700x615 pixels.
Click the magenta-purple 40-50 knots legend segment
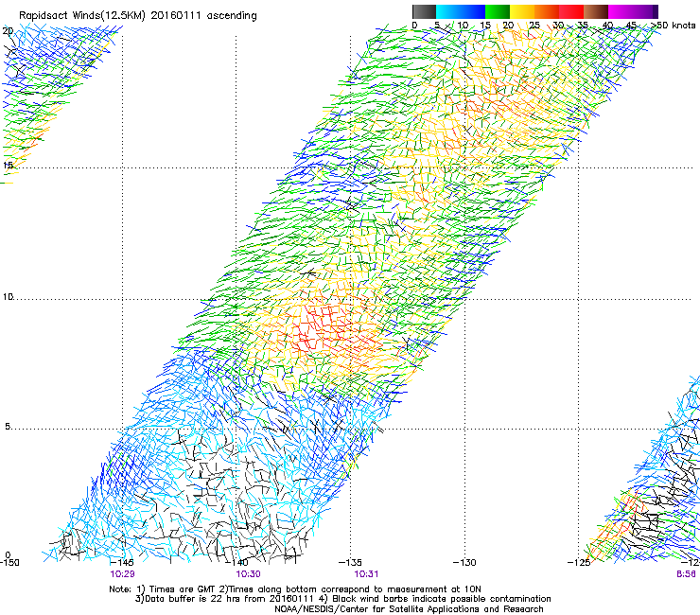click(x=633, y=11)
